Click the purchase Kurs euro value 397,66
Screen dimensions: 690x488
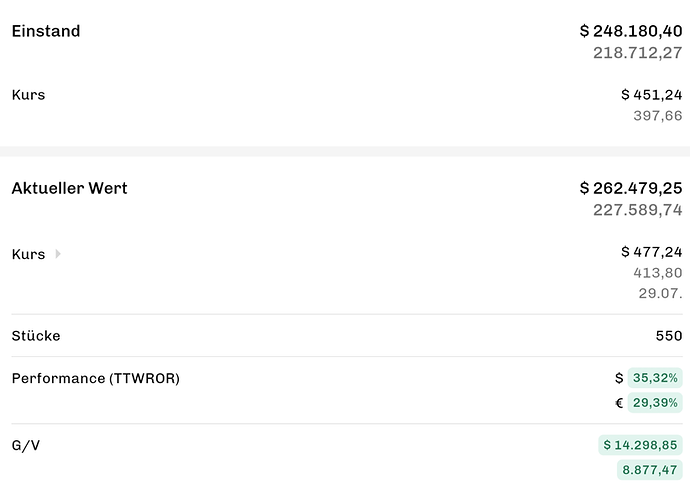click(658, 116)
